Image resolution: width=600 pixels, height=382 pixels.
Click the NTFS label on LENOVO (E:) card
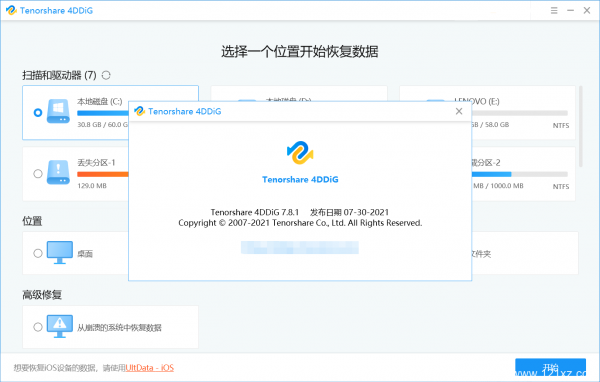[x=561, y=126]
